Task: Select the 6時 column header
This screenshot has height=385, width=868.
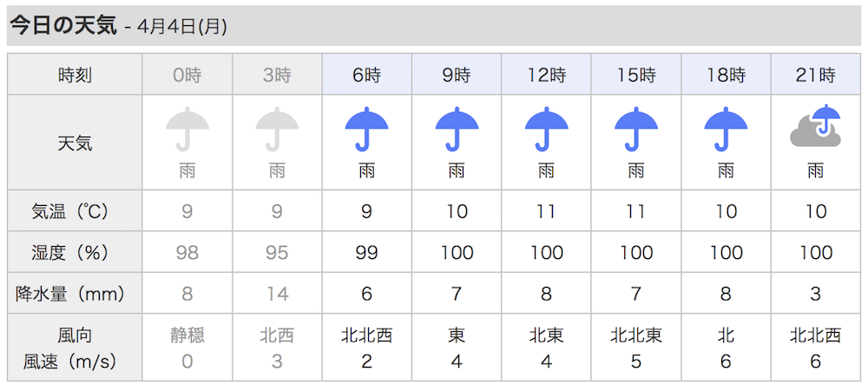Action: [366, 74]
